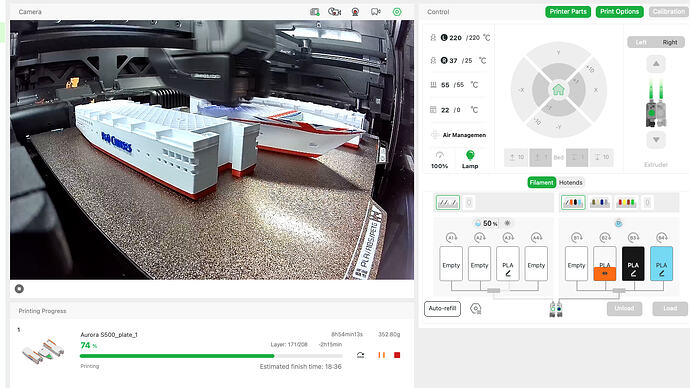Switch to the Filament tab
Image resolution: width=690 pixels, height=388 pixels.
tap(541, 183)
